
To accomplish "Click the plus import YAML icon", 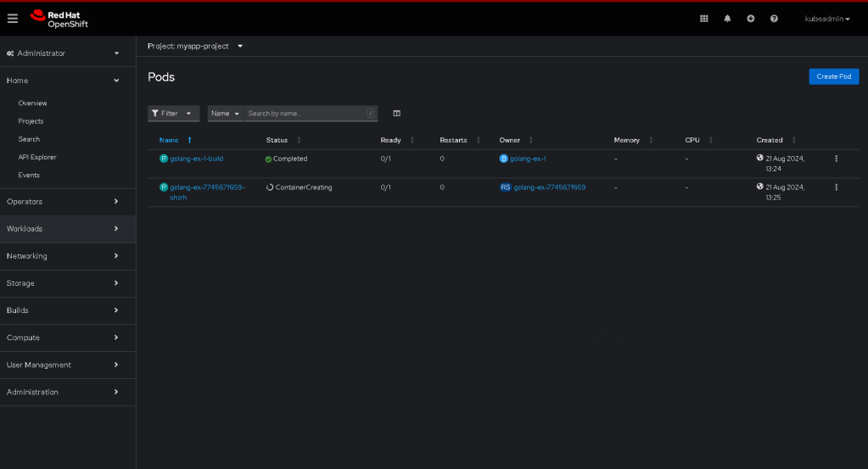I will [x=751, y=19].
